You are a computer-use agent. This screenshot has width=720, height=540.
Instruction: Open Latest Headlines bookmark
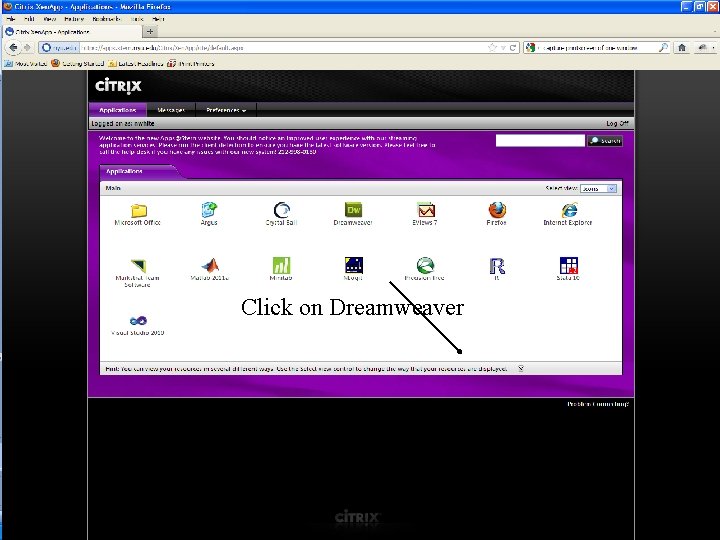(136, 63)
